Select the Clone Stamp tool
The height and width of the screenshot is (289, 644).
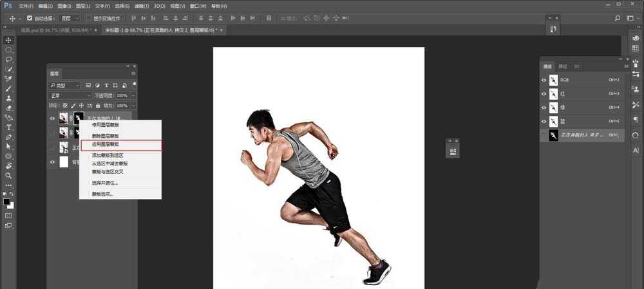[x=9, y=98]
